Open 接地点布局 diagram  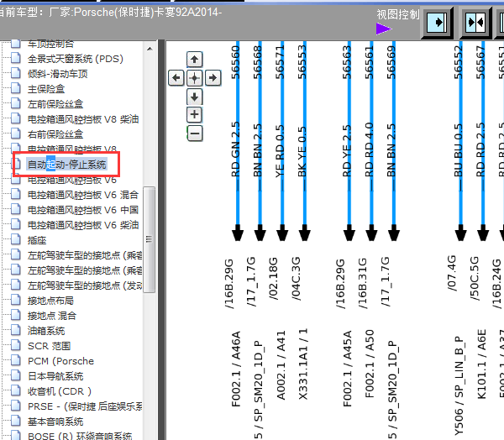(x=50, y=301)
